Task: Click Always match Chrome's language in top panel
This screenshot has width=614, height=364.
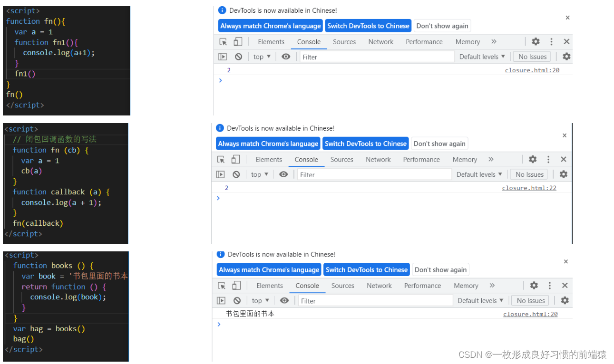Action: click(x=271, y=26)
